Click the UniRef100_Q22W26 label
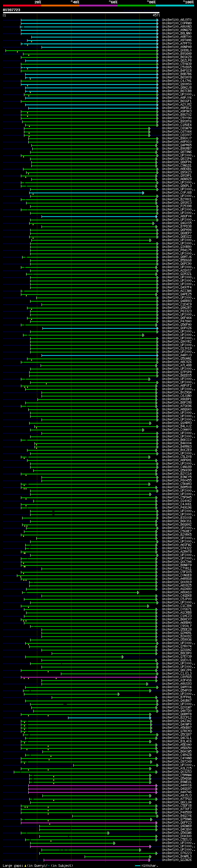 coord(177,860)
